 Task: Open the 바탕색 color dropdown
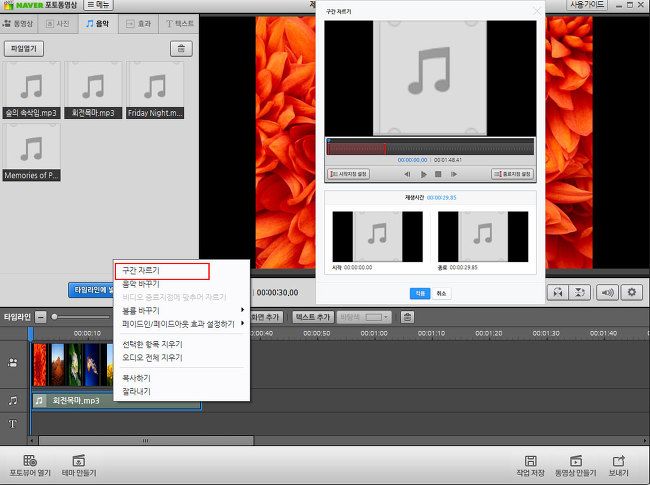click(x=364, y=317)
